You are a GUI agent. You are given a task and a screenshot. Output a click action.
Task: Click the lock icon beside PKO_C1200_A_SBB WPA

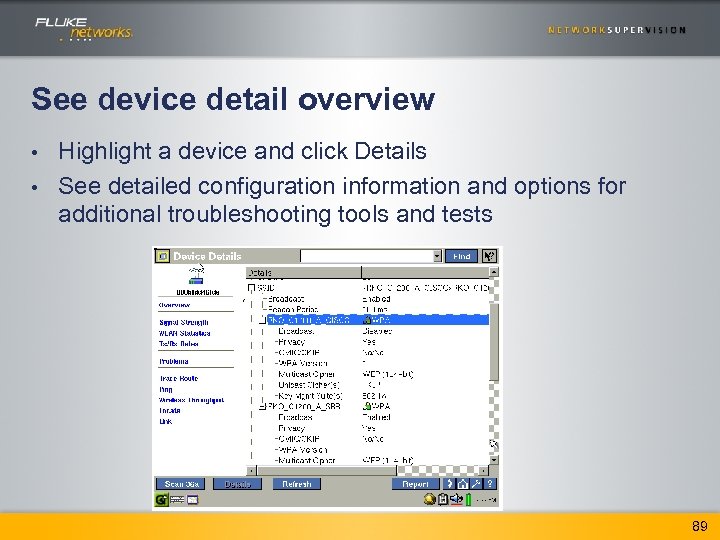pyautogui.click(x=367, y=406)
